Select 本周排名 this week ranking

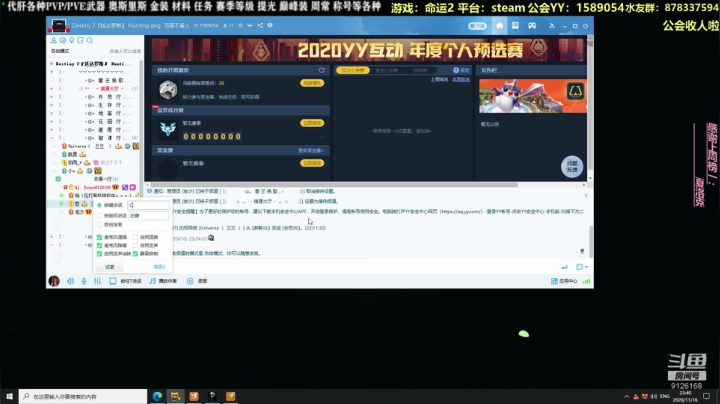click(461, 79)
